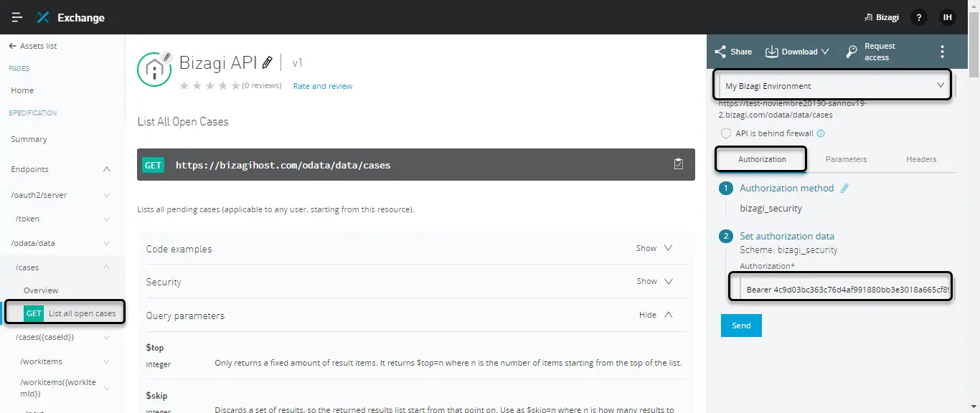Open the My Bizagi Environment dropdown
The image size is (980, 413).
pos(834,85)
